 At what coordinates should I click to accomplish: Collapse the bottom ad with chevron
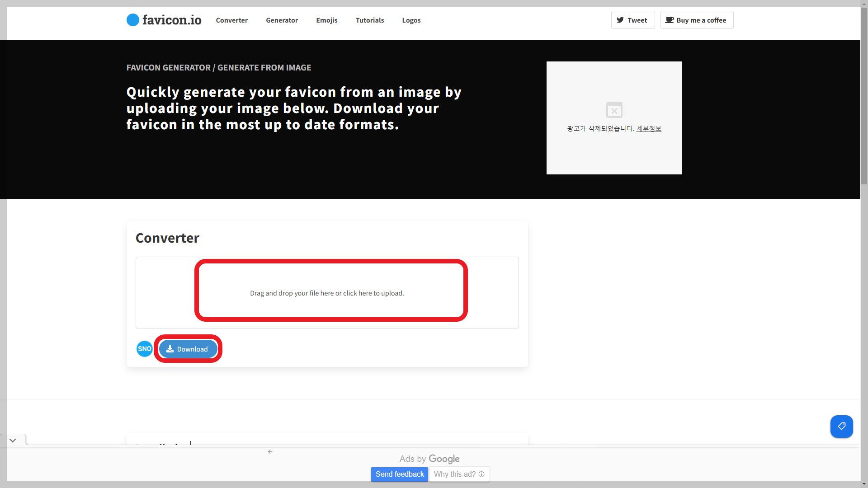coord(13,440)
